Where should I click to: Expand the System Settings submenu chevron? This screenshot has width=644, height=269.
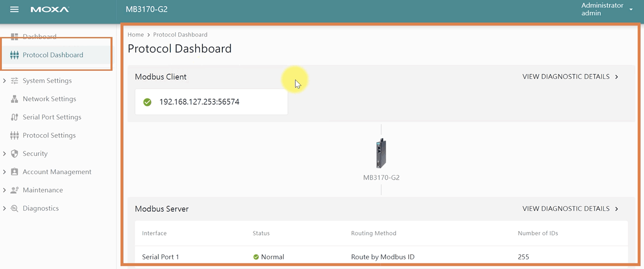tap(5, 81)
